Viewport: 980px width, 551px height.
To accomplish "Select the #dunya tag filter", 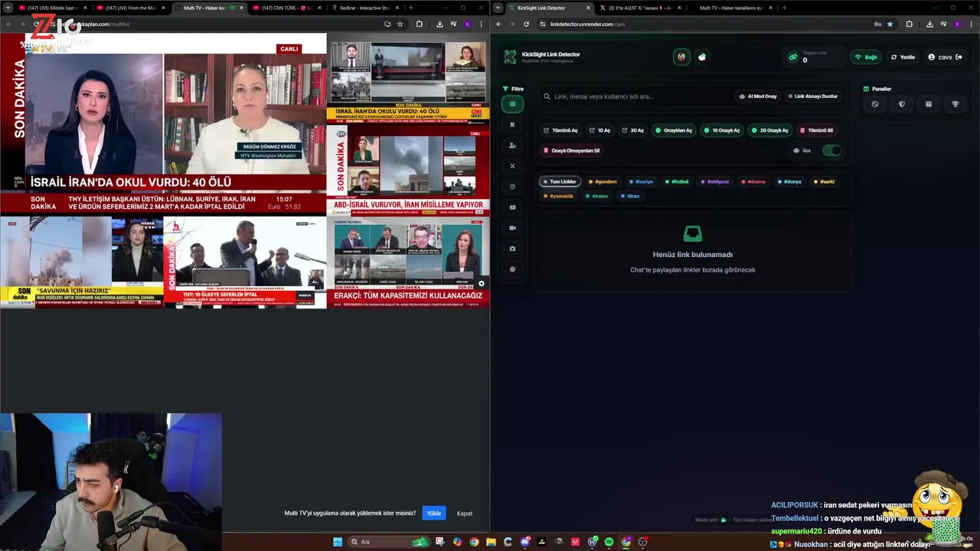I will click(x=789, y=181).
